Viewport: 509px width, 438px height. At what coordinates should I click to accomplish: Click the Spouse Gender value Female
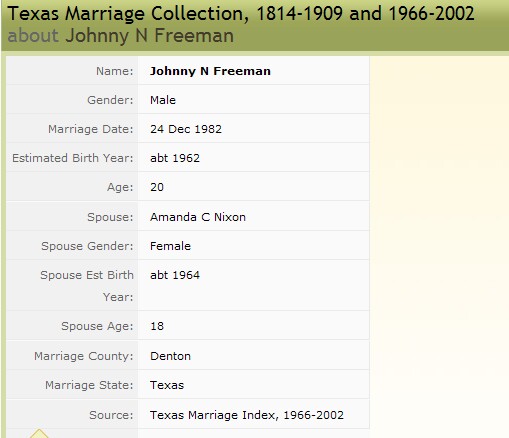point(170,246)
